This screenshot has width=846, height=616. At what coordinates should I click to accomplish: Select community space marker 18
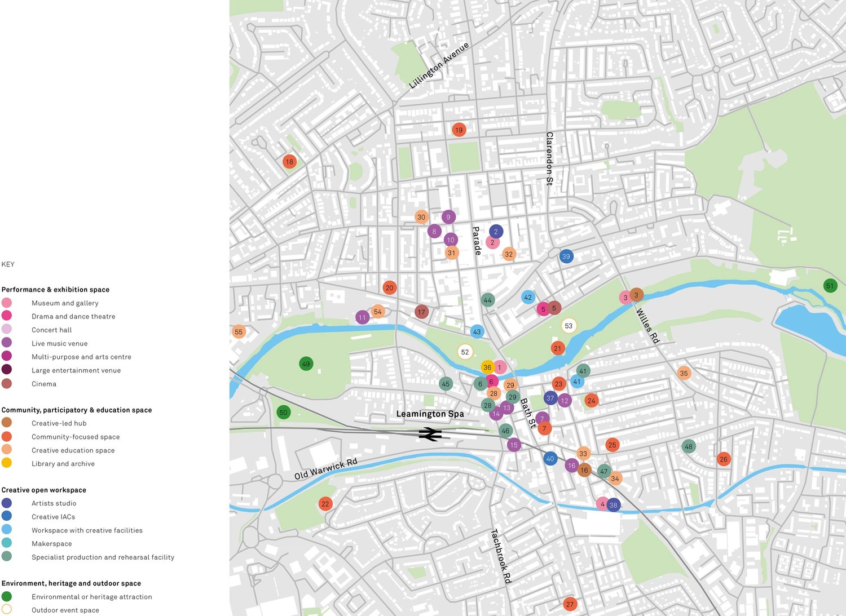[x=289, y=162]
